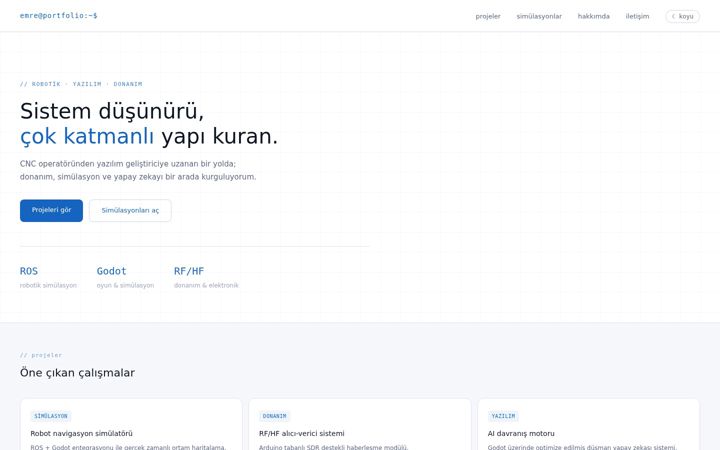Navigate to iletişim in the header
Screen dimensions: 720x450
click(637, 16)
